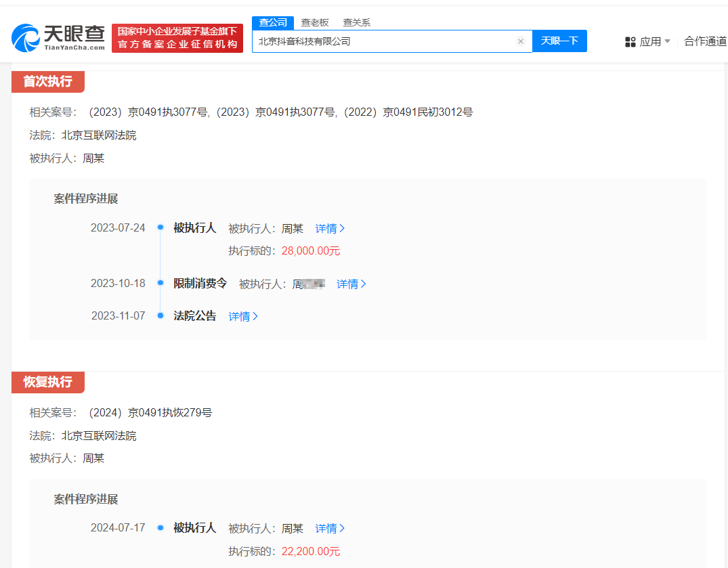Click the Tianyancha logo icon
The width and height of the screenshot is (728, 568).
[25, 38]
